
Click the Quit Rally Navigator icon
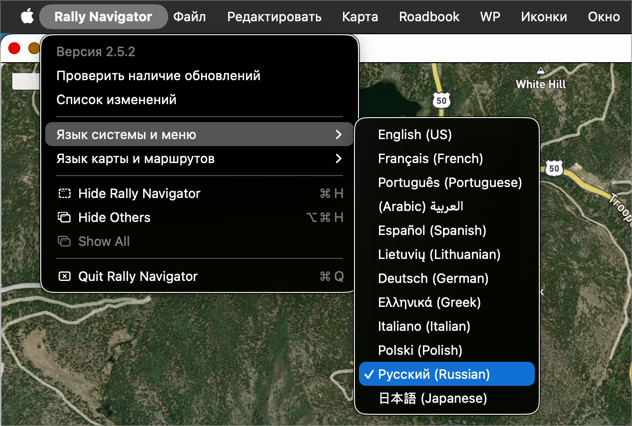(x=64, y=276)
